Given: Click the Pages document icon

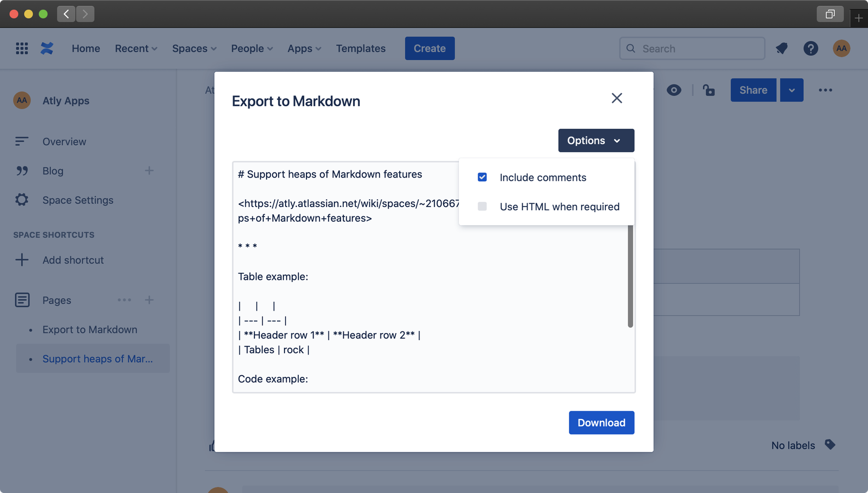Looking at the screenshot, I should [22, 300].
